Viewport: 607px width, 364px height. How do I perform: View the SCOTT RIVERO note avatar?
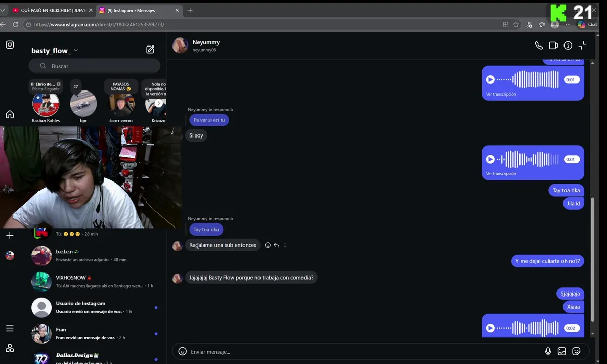121,103
